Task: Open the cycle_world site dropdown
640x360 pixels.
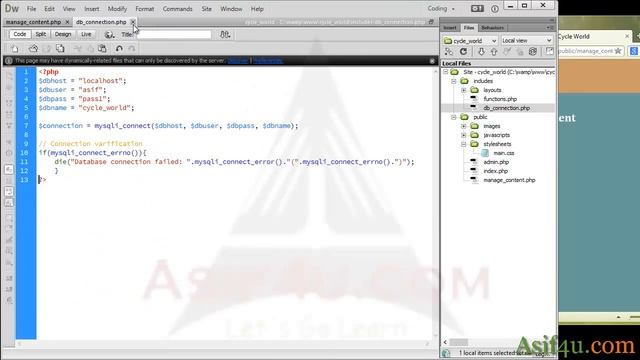Action: tap(470, 40)
